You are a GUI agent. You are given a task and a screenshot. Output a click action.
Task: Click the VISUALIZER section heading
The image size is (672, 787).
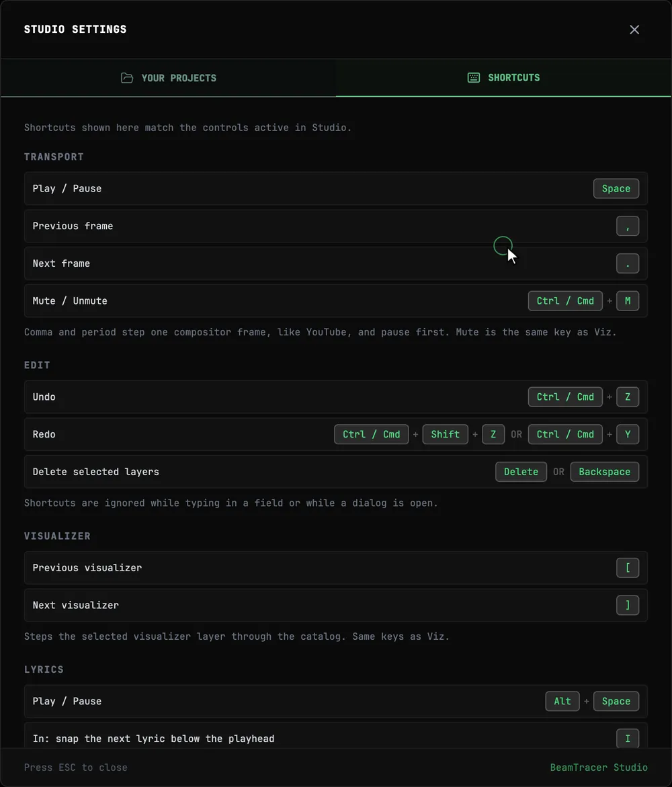[57, 536]
